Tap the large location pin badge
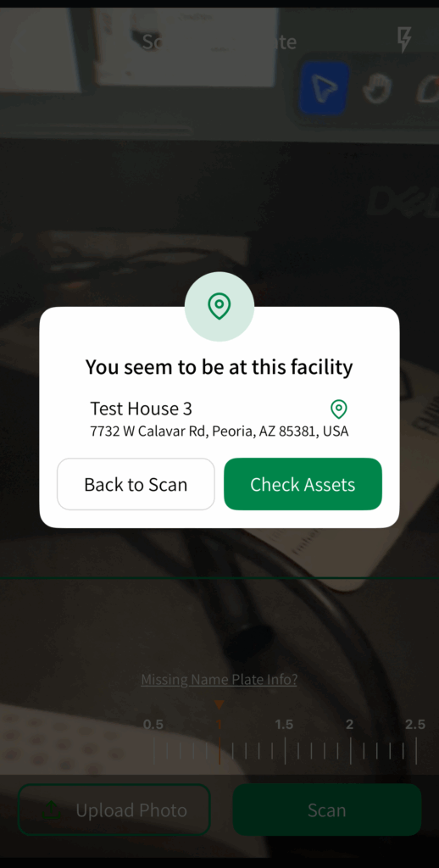The image size is (439, 868). point(219,306)
